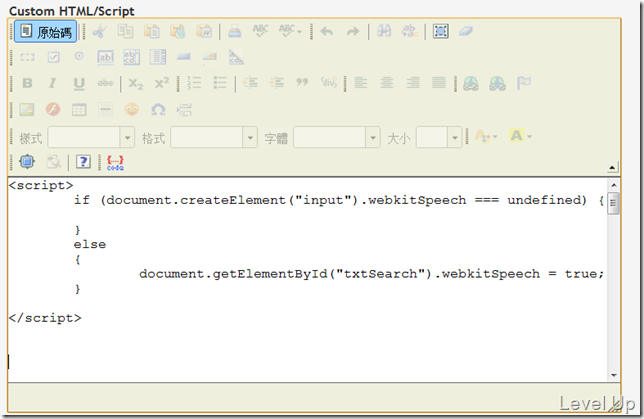Open About with the question mark icon

(x=83, y=161)
